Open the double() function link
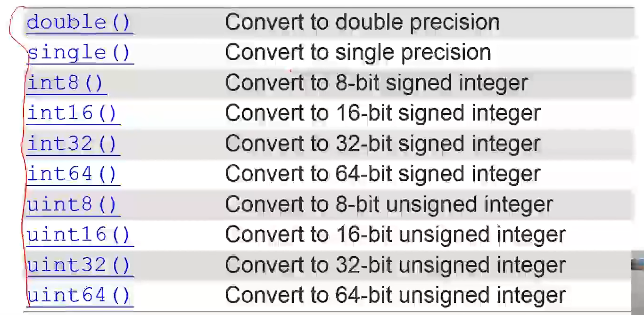This screenshot has height=315, width=644. [x=79, y=23]
